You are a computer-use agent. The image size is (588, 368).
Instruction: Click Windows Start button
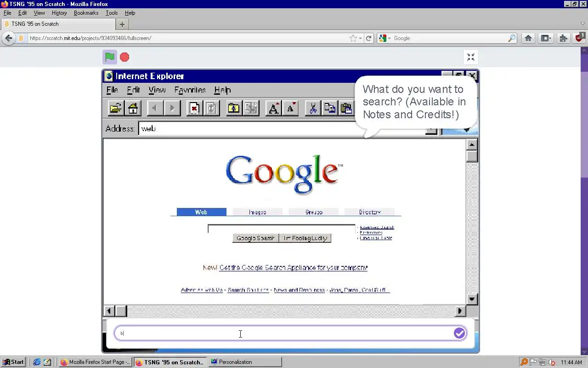[x=13, y=362]
